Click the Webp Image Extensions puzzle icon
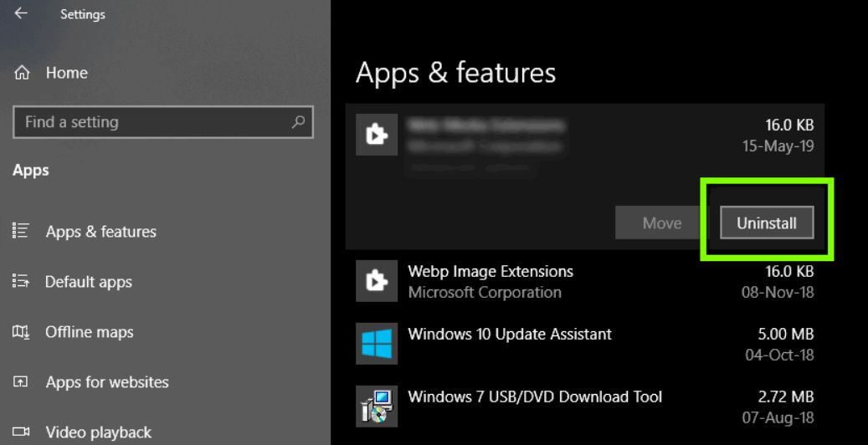This screenshot has width=868, height=445. (x=377, y=280)
